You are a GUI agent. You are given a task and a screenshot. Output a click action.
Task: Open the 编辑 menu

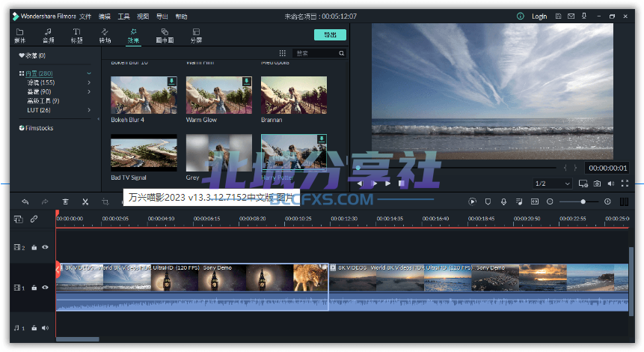pyautogui.click(x=104, y=16)
